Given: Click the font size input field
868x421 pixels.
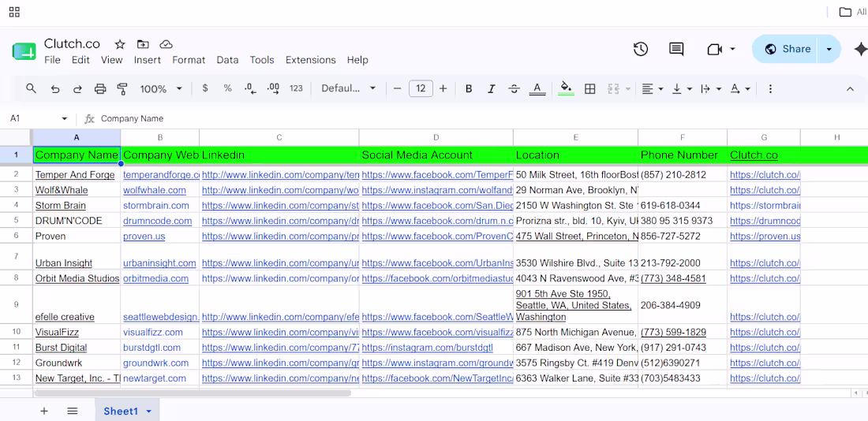Looking at the screenshot, I should (x=421, y=88).
